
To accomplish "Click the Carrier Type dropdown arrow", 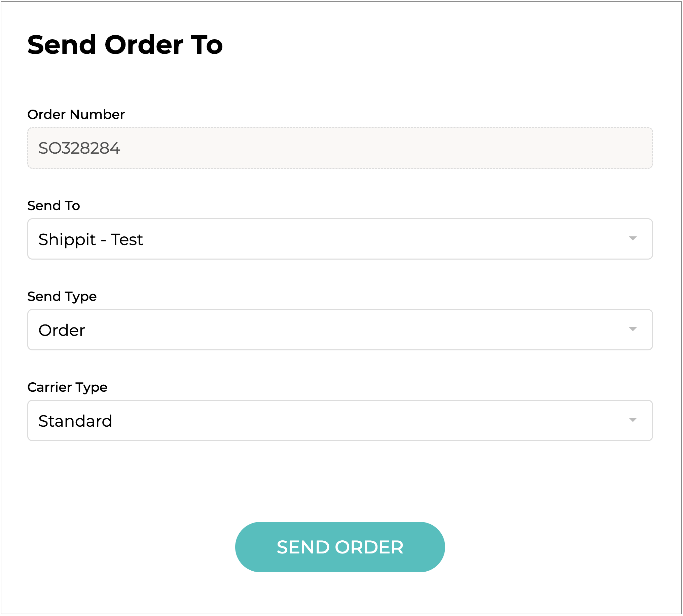I will click(x=632, y=420).
